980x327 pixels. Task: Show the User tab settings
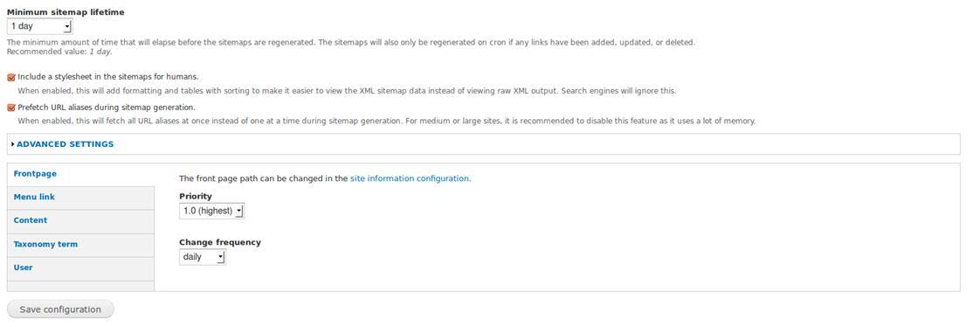23,268
